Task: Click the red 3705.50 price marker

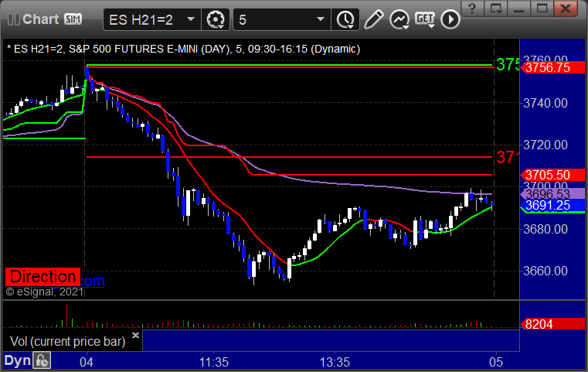Action: point(552,175)
